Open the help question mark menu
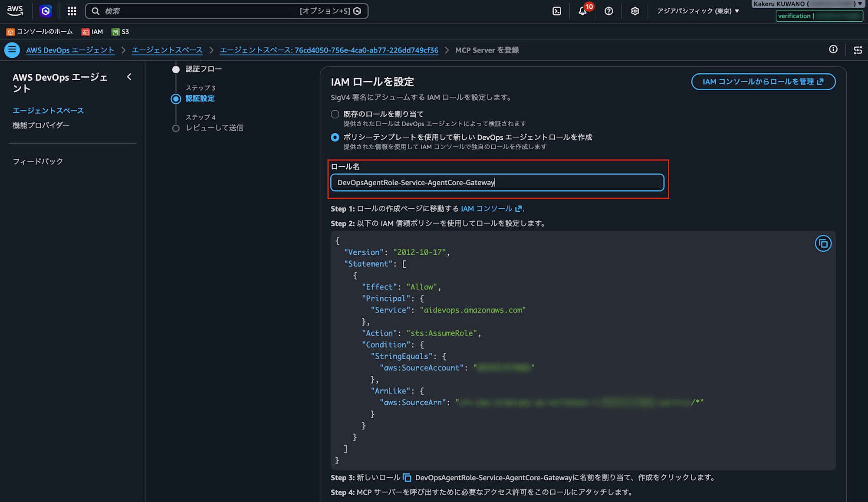The height and width of the screenshot is (502, 868). [609, 11]
